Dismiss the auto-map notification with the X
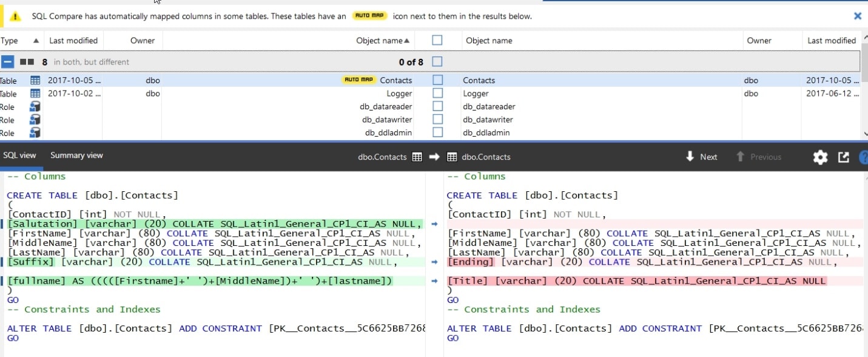868x357 pixels. (857, 16)
